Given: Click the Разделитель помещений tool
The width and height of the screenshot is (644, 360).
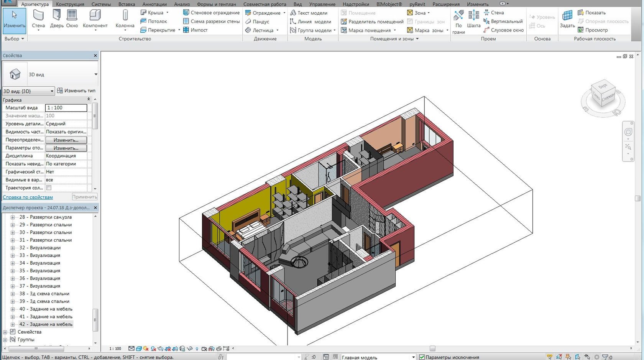Looking at the screenshot, I should tap(372, 21).
